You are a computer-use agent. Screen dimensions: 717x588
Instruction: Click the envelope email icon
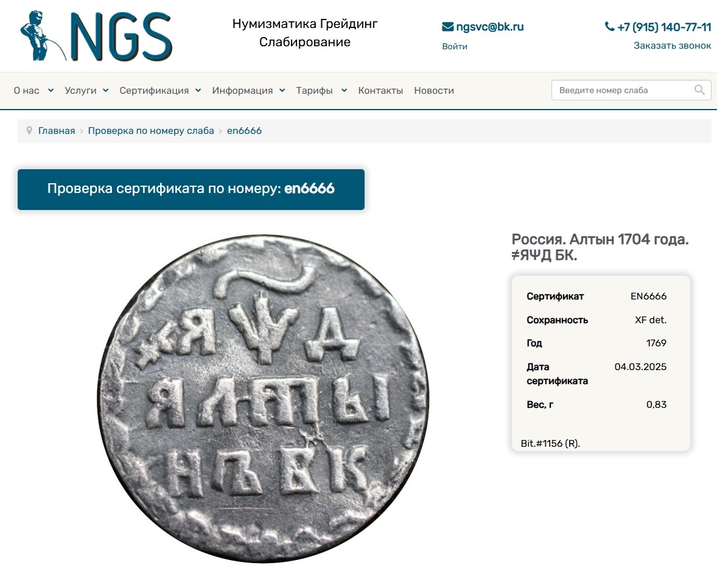point(447,27)
